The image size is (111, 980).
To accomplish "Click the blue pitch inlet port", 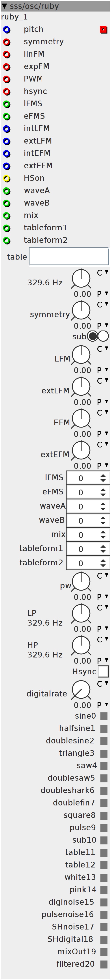I will pos(6,30).
